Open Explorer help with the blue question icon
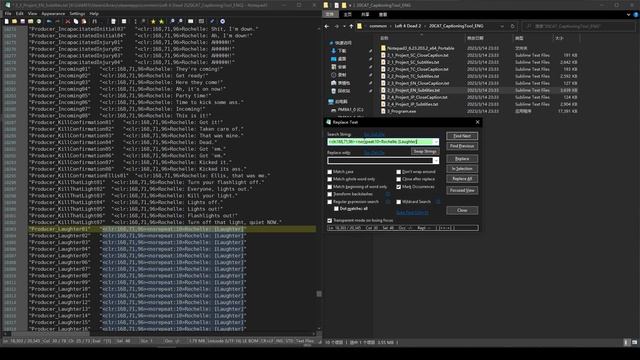The image size is (640, 360). pos(636,14)
